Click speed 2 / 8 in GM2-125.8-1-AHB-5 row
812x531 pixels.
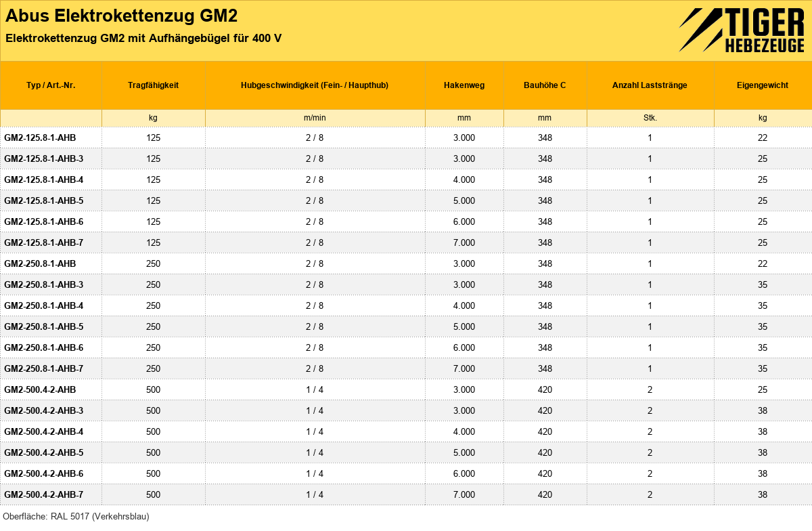[315, 200]
